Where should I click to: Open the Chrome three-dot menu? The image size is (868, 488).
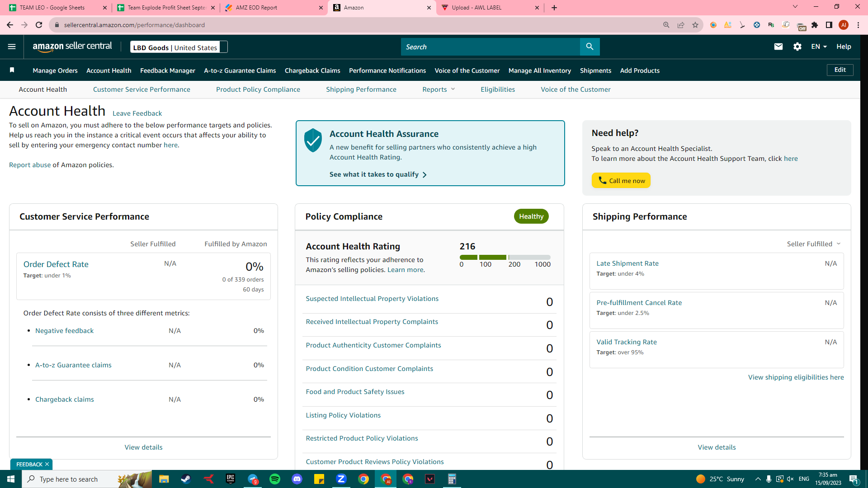click(858, 25)
